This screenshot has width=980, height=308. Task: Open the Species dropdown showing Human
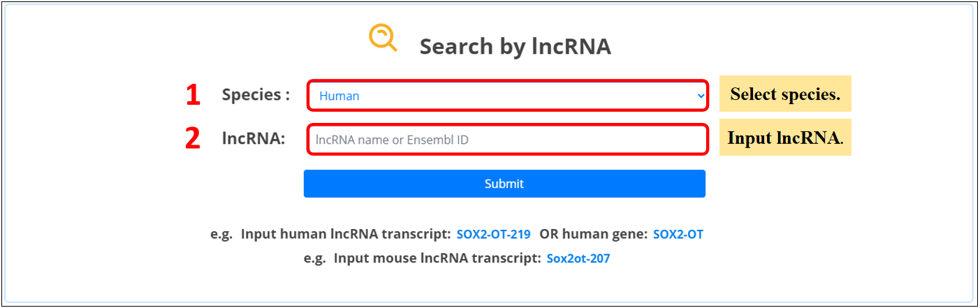click(x=508, y=96)
